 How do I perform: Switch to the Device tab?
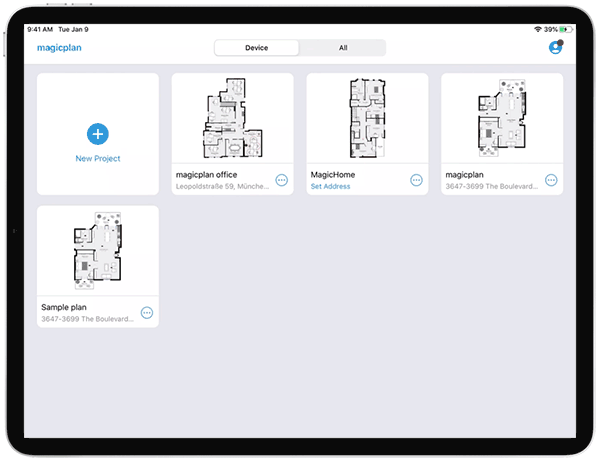click(256, 48)
